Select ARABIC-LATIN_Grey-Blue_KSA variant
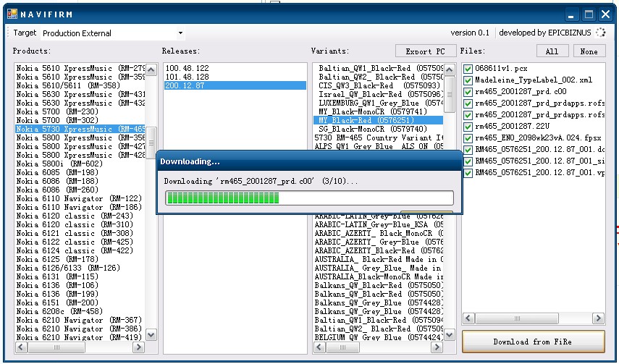This screenshot has width=619, height=364. tap(379, 224)
